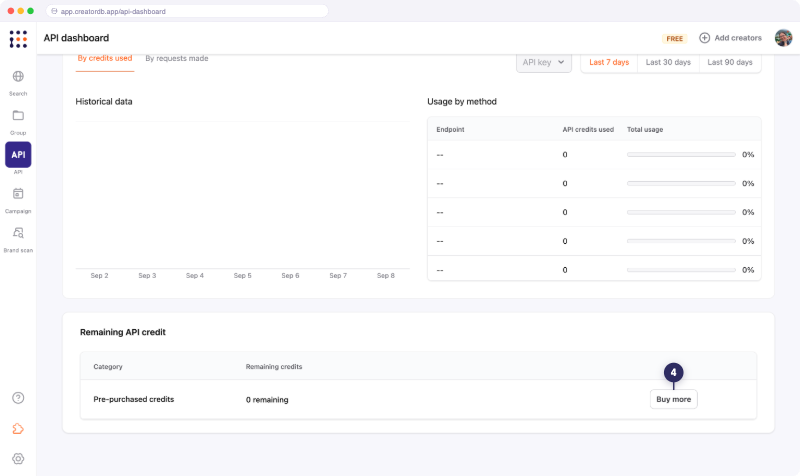Click the Buy more button

(x=673, y=399)
